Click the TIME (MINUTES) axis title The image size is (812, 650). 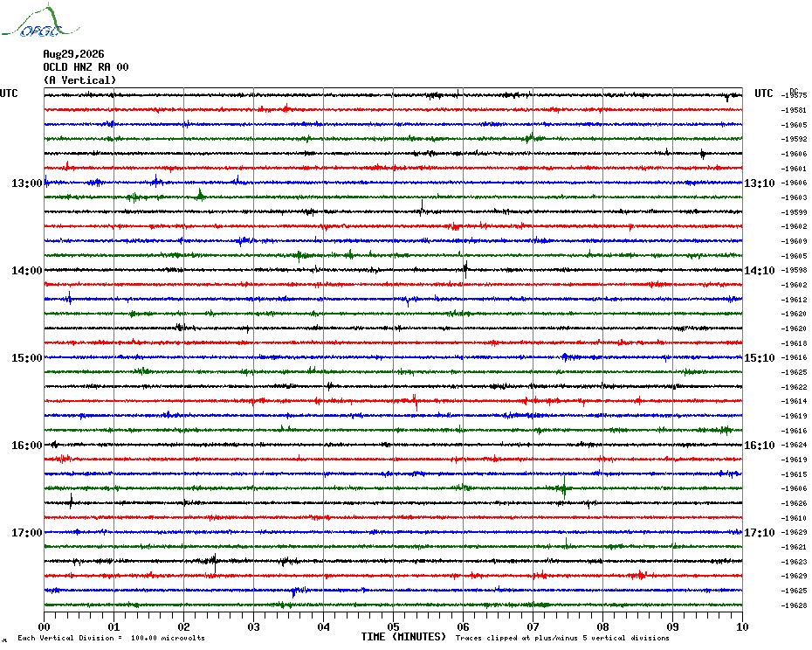tap(403, 637)
